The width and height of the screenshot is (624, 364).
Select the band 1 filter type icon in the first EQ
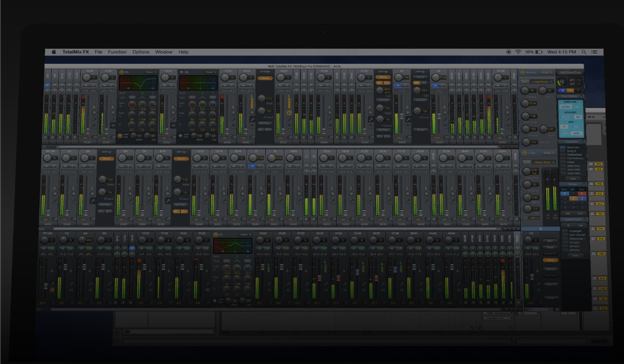pos(132,98)
